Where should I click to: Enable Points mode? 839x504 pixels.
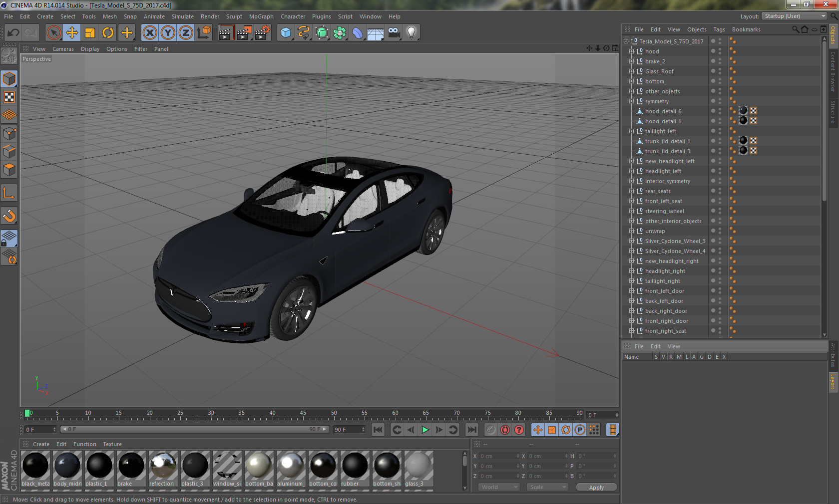[9, 134]
